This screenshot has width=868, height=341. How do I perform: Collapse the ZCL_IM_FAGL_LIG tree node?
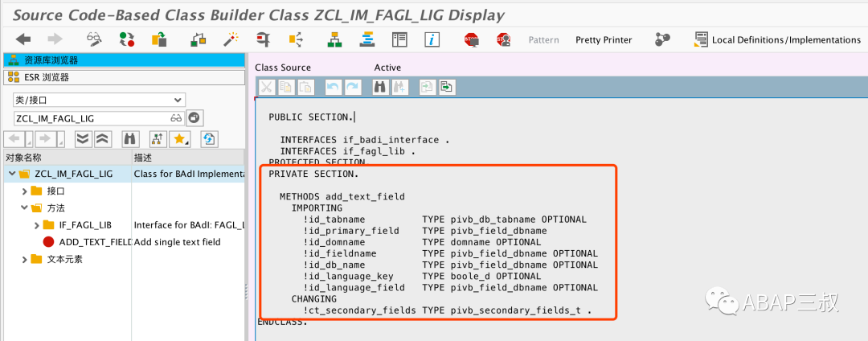click(11, 174)
